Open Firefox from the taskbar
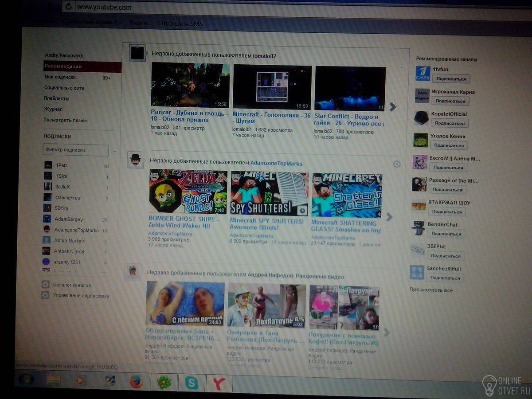Viewport: 532px width, 399px height. 136,381
